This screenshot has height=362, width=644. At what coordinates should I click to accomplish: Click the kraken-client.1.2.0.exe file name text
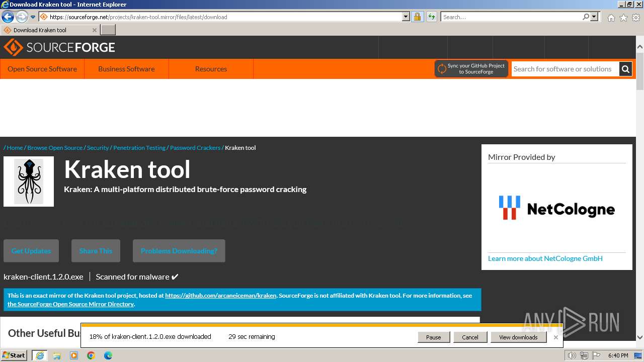(43, 277)
